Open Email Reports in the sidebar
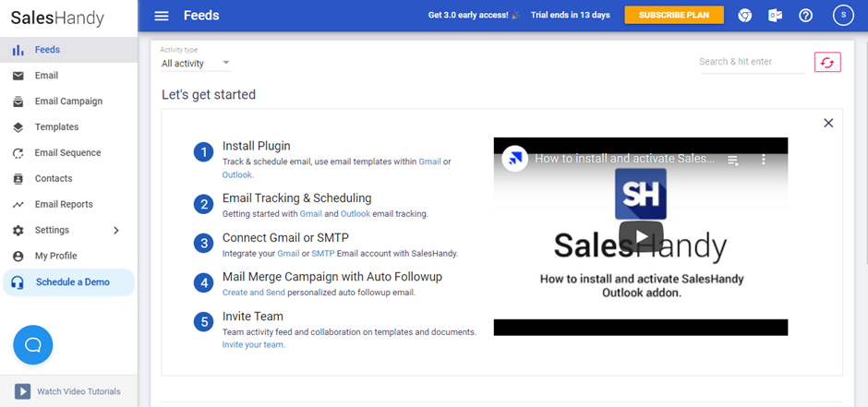868x407 pixels. (68, 204)
